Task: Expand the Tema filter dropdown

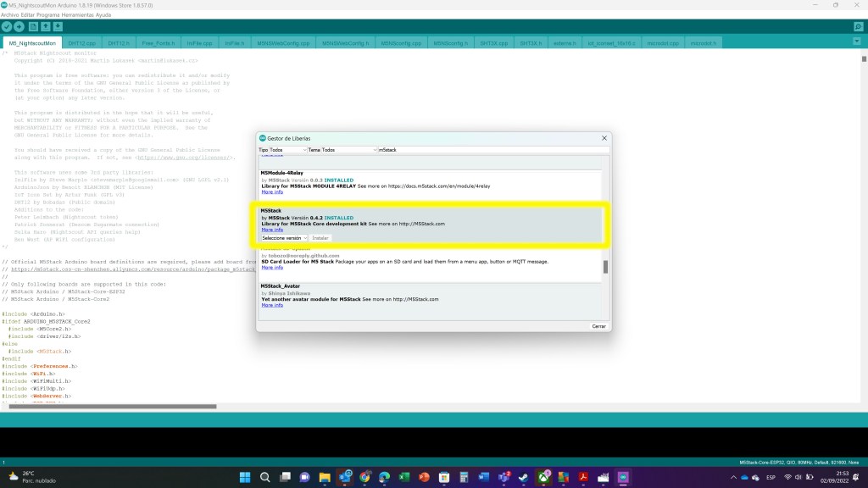Action: click(x=343, y=150)
